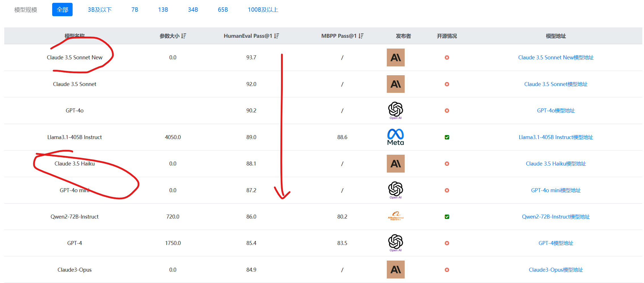Viewport: 644px width, 283px height.
Task: Click parameter size value 720.0
Action: click(x=173, y=217)
